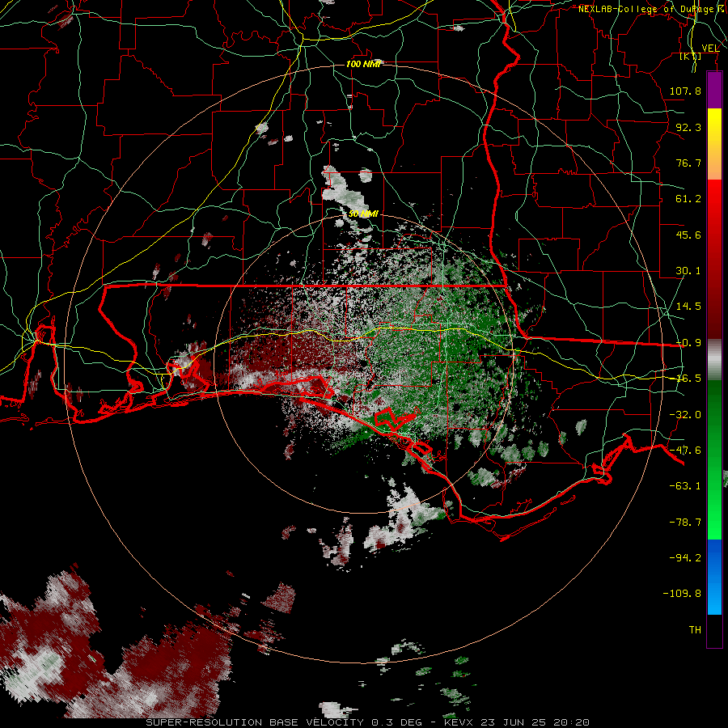Viewport: 728px width, 728px height.
Task: Click the -78.7 legend value
Action: coord(685,523)
